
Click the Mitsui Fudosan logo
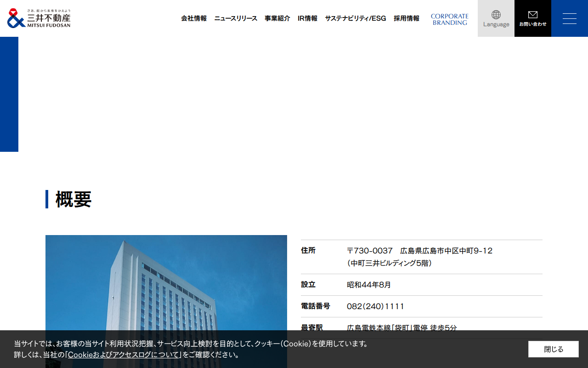pos(39,18)
